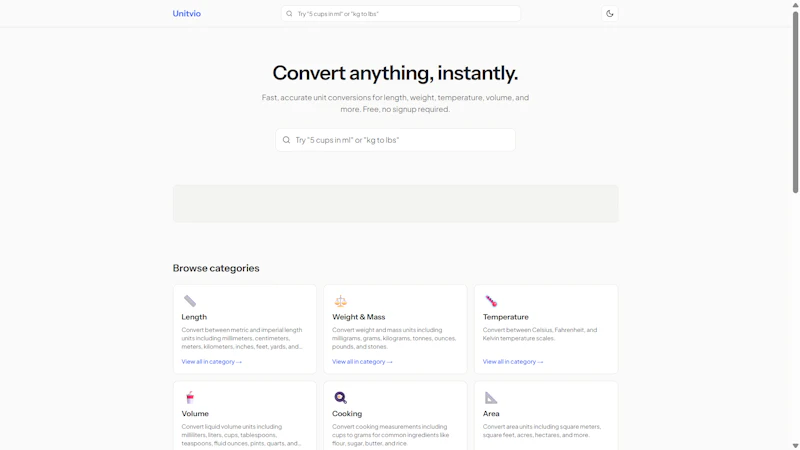Click the Length card description text
Viewport: 800px width, 450px height.
[242, 338]
